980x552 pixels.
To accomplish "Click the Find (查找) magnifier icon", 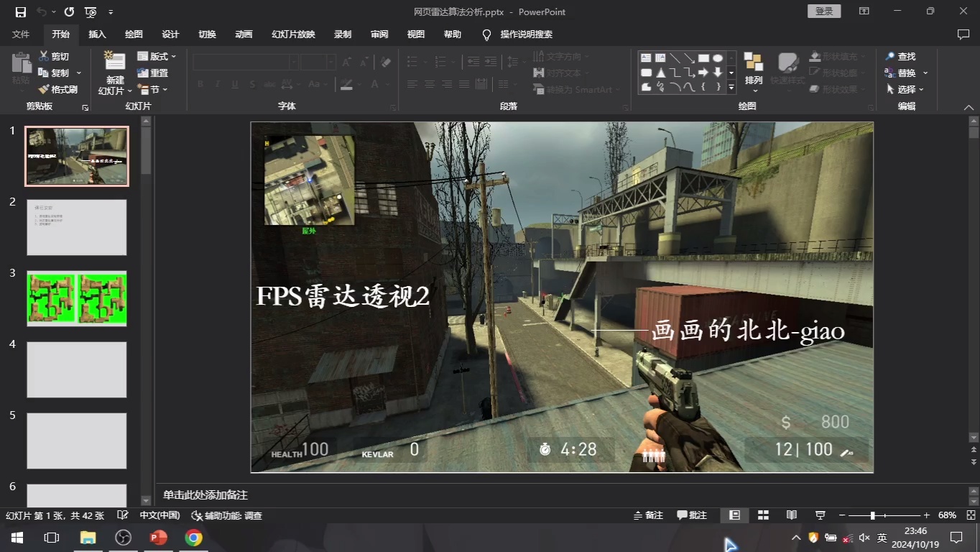I will coord(890,56).
